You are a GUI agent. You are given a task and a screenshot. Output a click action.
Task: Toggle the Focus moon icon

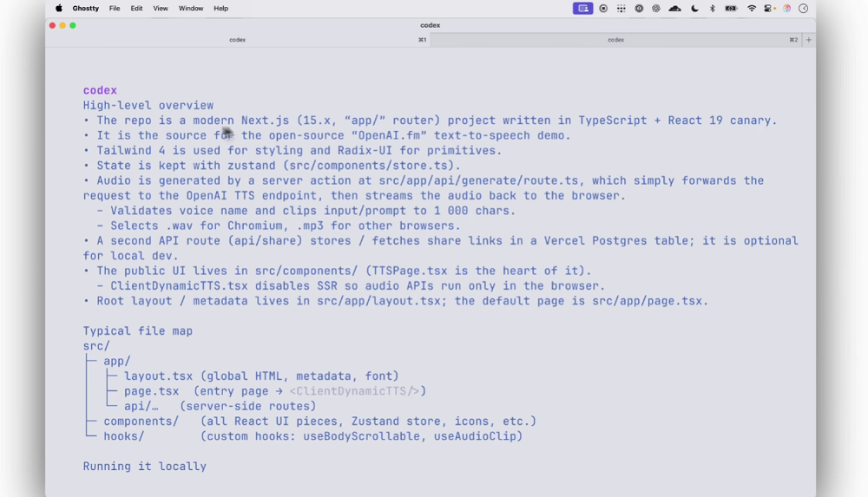click(x=694, y=9)
